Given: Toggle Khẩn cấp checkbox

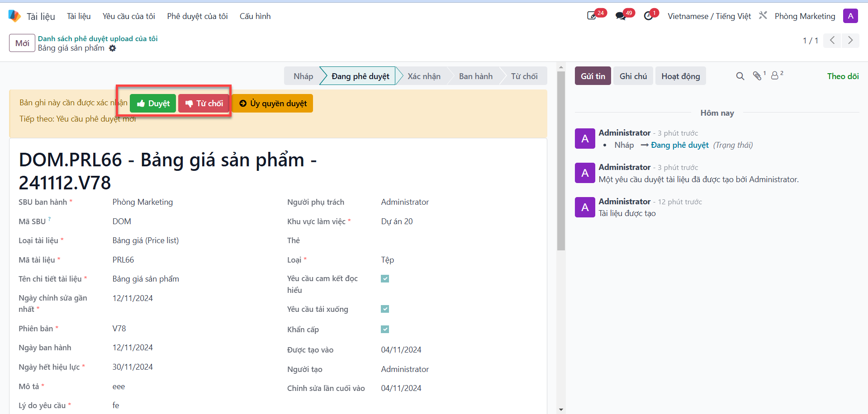Looking at the screenshot, I should (385, 329).
